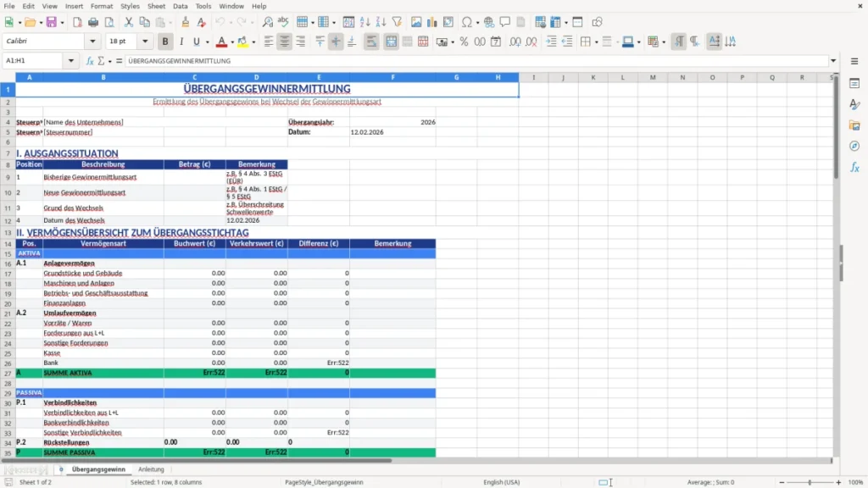Toggle Align Top vertical alignment

(320, 42)
